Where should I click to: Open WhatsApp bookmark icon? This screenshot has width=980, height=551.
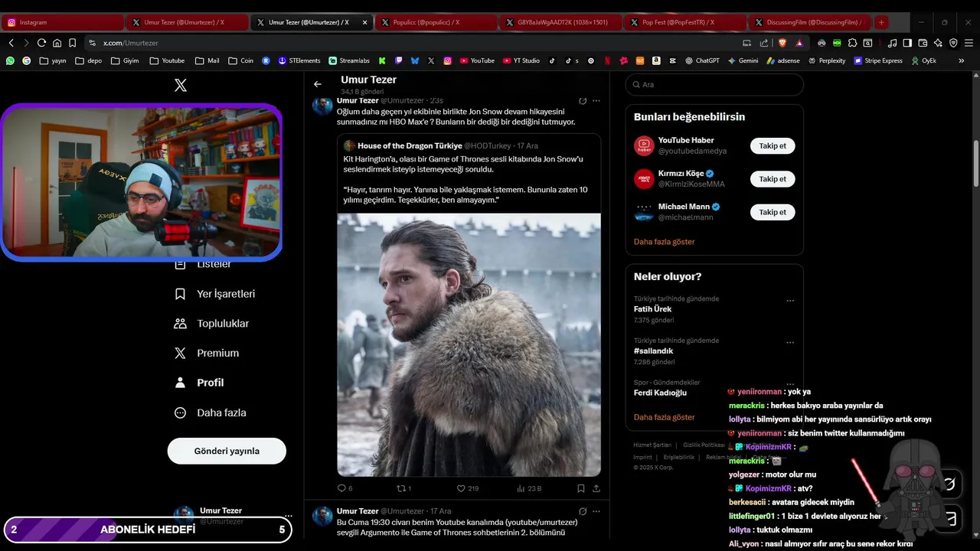tap(11, 60)
